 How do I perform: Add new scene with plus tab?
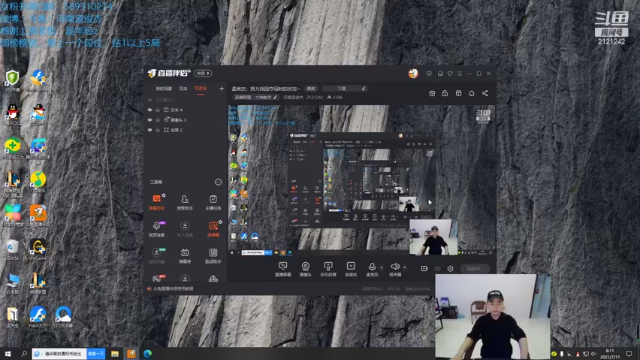click(222, 89)
